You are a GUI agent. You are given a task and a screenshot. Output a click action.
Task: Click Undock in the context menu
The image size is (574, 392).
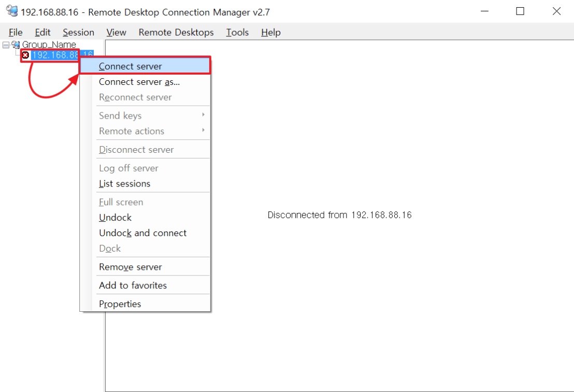pos(115,217)
